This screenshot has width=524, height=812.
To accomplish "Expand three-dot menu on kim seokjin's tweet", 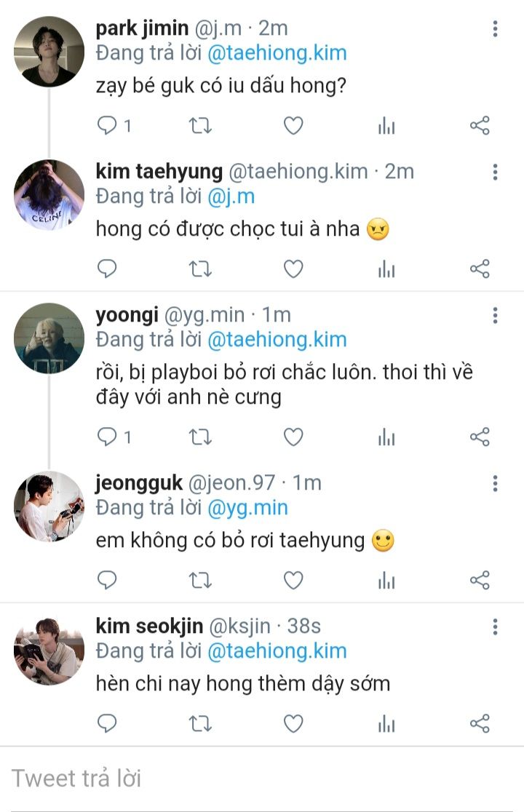I will coord(495,626).
